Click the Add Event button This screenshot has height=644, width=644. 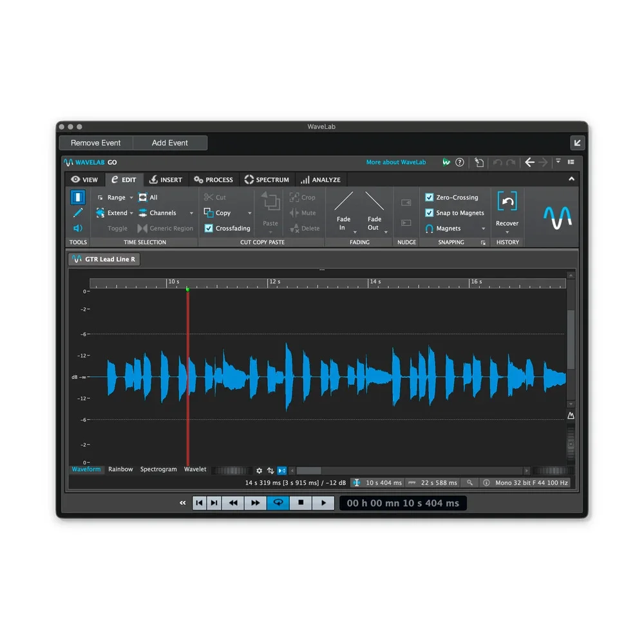169,143
